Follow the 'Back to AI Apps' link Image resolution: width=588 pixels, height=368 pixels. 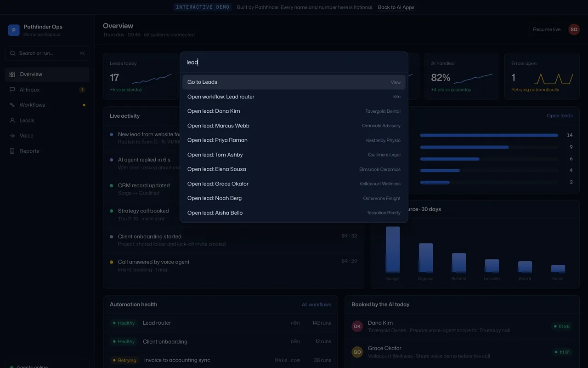[396, 7]
